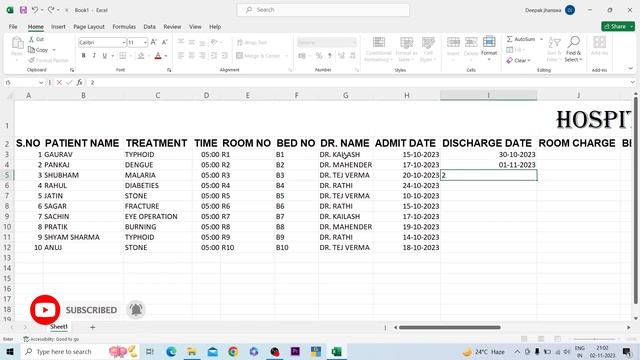Click the Borders icon
640x360 pixels.
[122, 56]
